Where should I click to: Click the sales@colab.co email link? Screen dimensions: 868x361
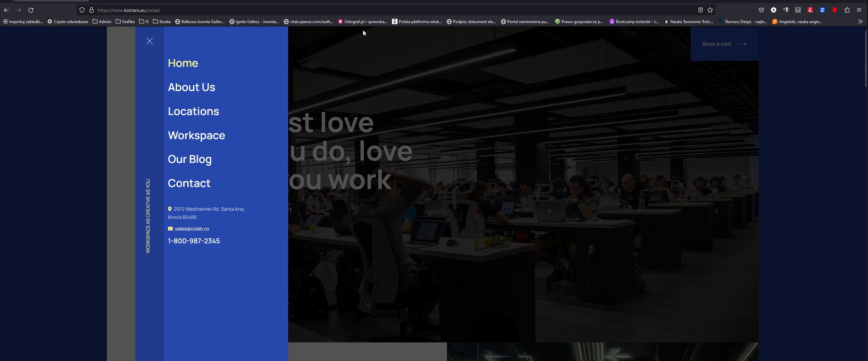pyautogui.click(x=192, y=229)
